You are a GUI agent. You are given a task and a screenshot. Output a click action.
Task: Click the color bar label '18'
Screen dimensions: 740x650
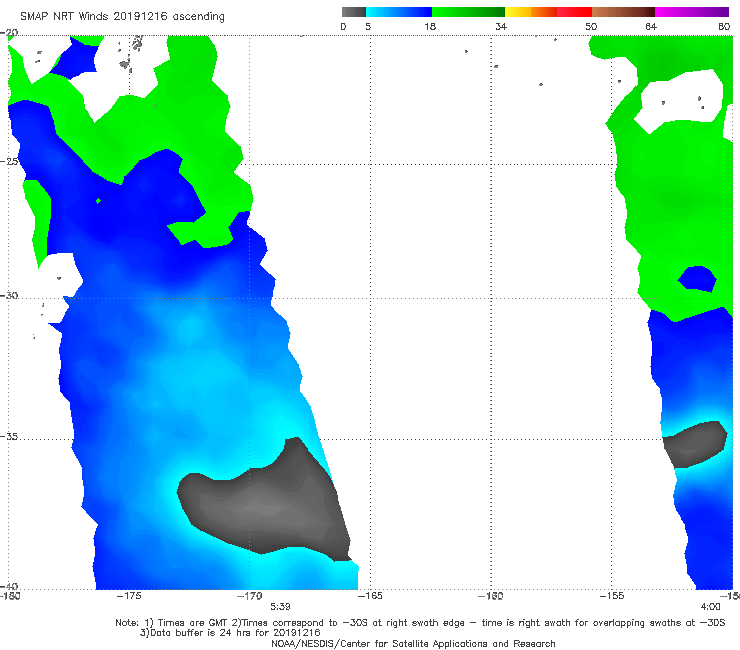pyautogui.click(x=430, y=26)
